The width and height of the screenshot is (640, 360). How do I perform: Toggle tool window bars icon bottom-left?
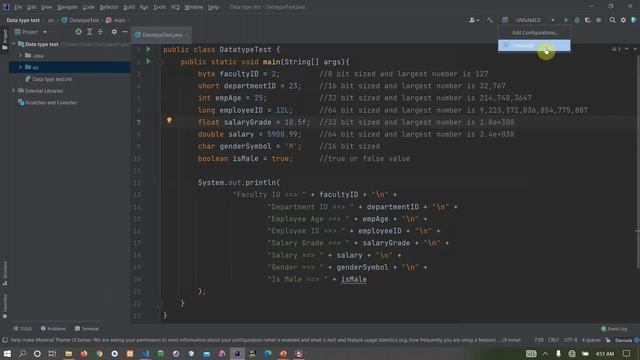pos(4,340)
